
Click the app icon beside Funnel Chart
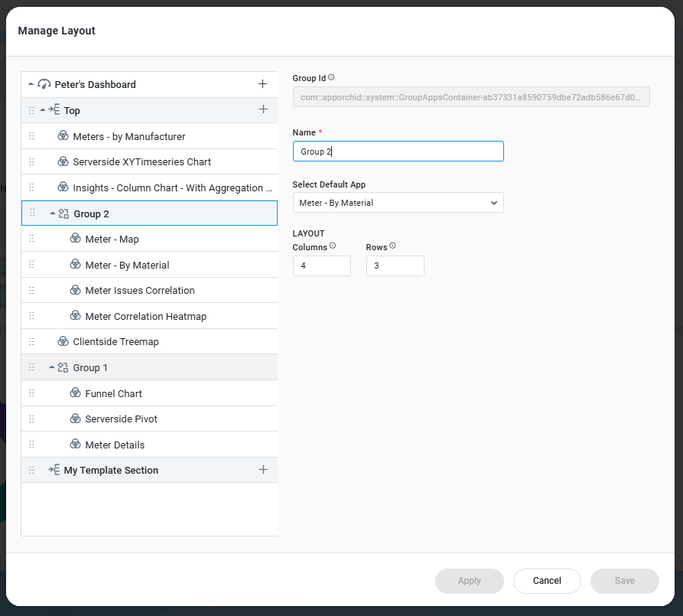[x=75, y=393]
